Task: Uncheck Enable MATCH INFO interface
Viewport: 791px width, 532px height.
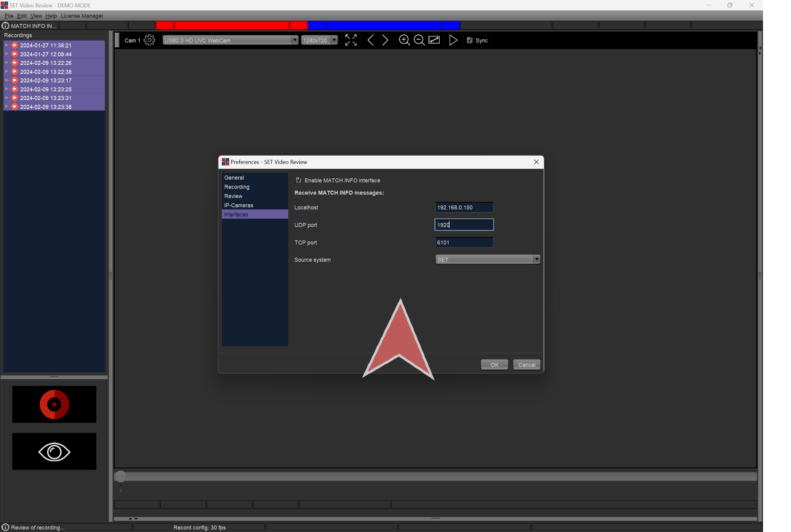Action: pos(299,180)
